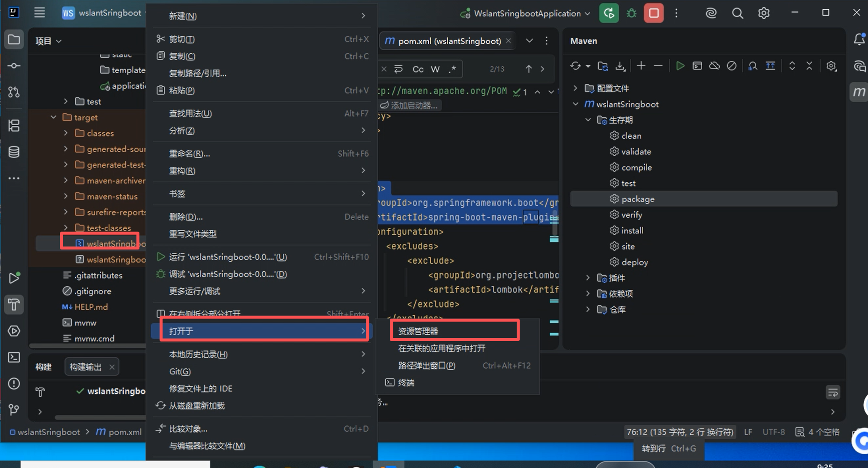Toggle skip tests mode in Maven toolbar

pyautogui.click(x=732, y=66)
